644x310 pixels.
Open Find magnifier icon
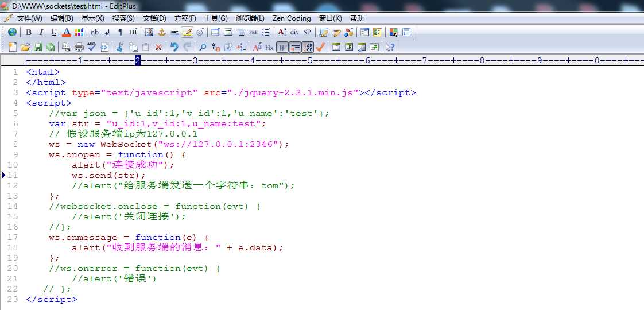coord(203,47)
